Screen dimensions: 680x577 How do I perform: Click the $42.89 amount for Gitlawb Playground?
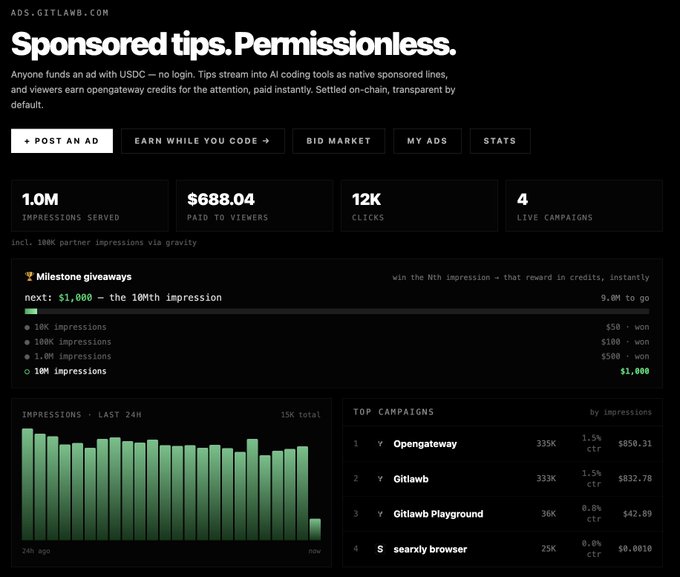click(x=638, y=514)
